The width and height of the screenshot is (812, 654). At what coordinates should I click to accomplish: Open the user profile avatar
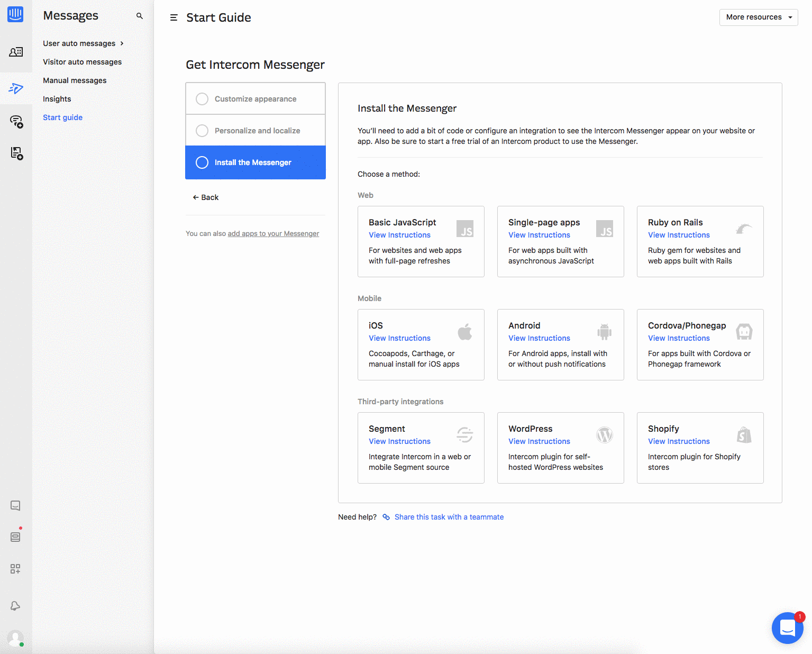click(15, 638)
